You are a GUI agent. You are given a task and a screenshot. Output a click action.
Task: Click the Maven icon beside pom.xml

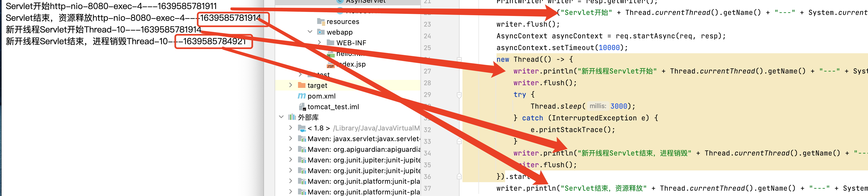301,96
